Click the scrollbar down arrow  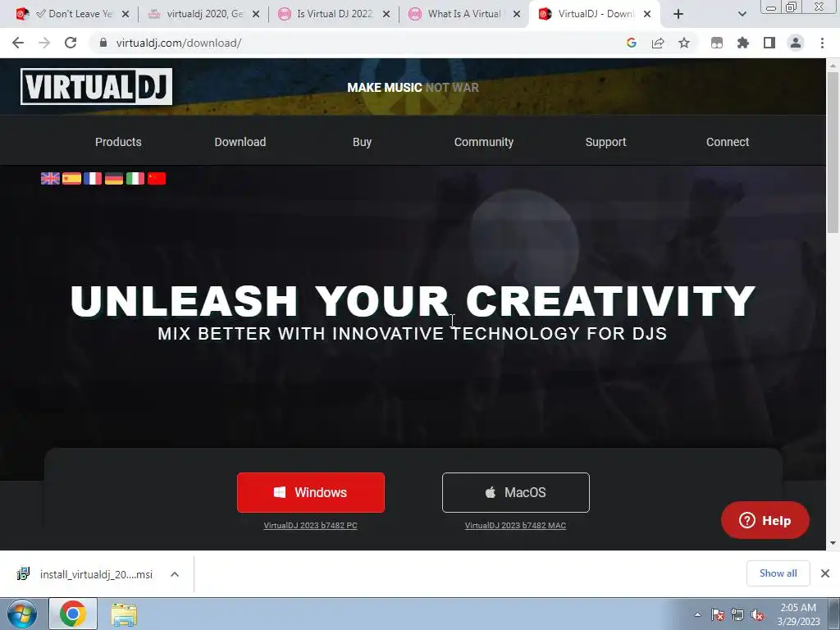pyautogui.click(x=833, y=543)
